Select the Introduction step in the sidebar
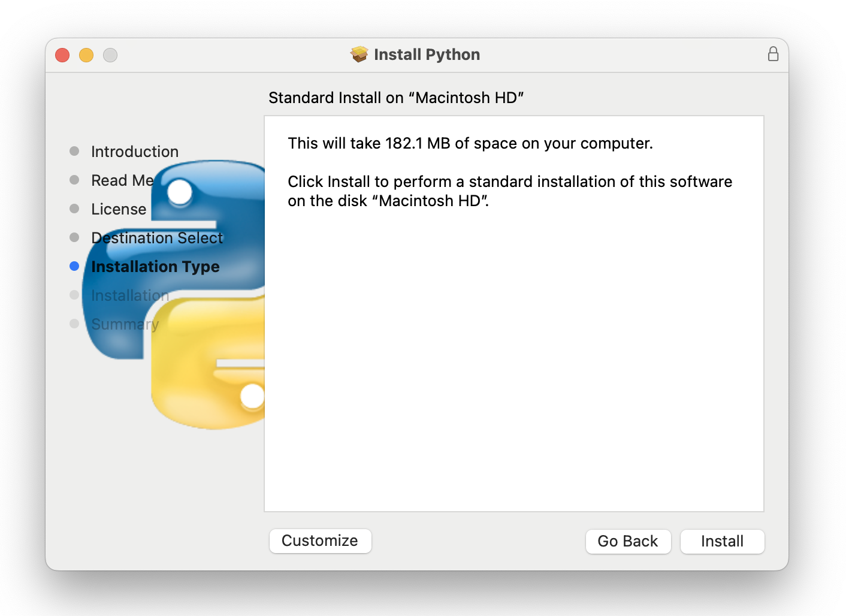 tap(135, 152)
